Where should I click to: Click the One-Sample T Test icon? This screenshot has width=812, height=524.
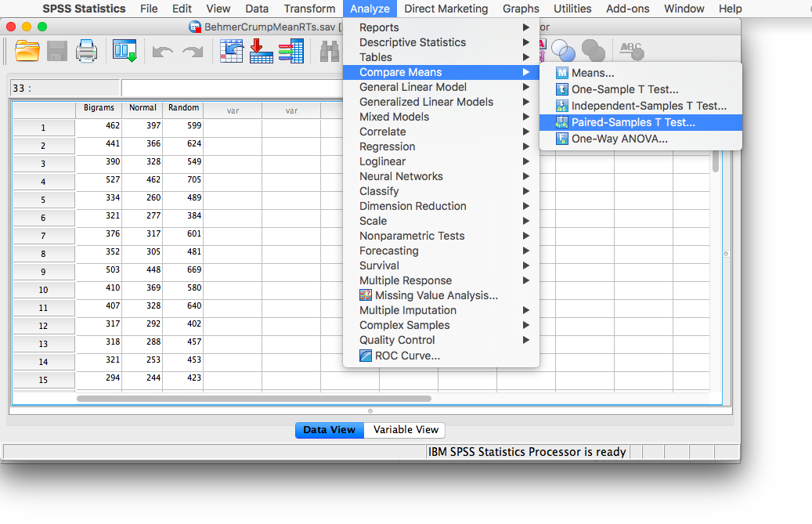click(x=562, y=89)
